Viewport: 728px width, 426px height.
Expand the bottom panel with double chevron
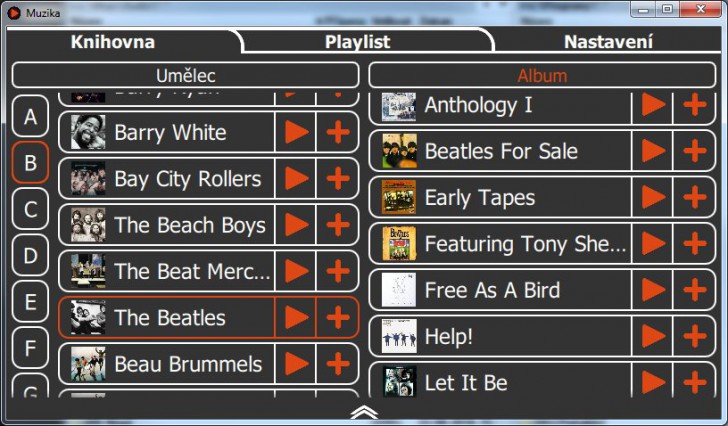click(364, 412)
